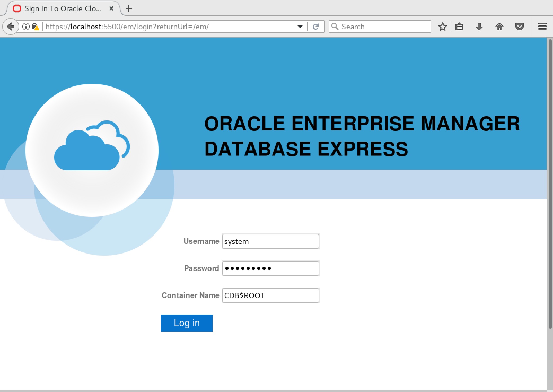Show bookmarks list icon in toolbar
Viewport: 553px width, 392px height.
click(459, 27)
